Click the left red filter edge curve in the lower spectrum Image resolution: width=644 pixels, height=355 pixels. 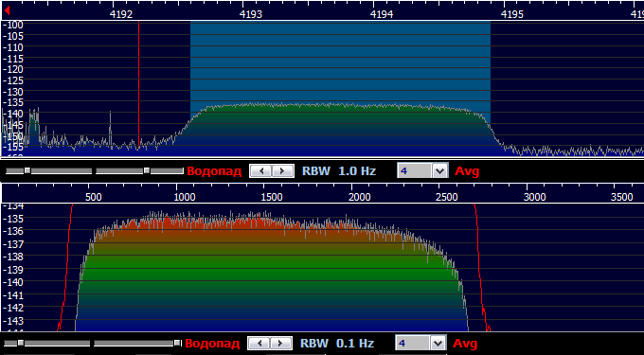click(x=65, y=267)
